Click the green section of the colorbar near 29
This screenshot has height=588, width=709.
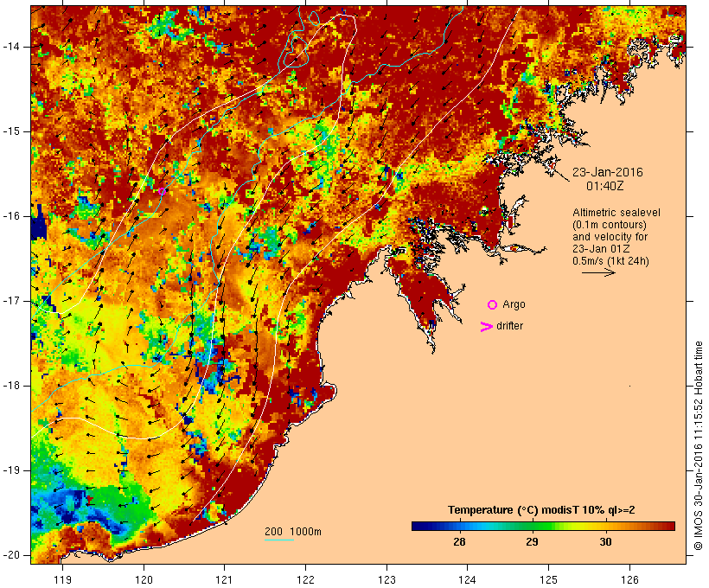(x=533, y=526)
